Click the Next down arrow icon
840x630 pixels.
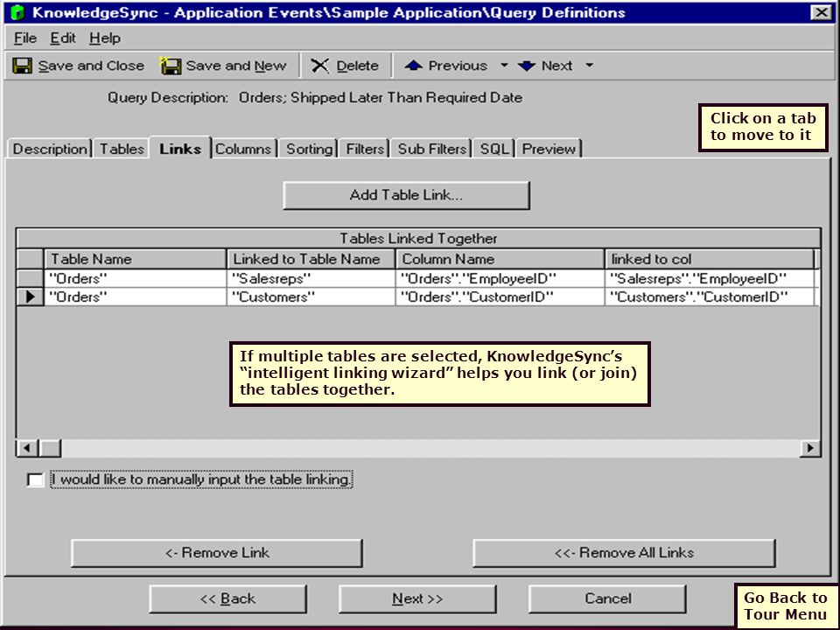pyautogui.click(x=527, y=66)
